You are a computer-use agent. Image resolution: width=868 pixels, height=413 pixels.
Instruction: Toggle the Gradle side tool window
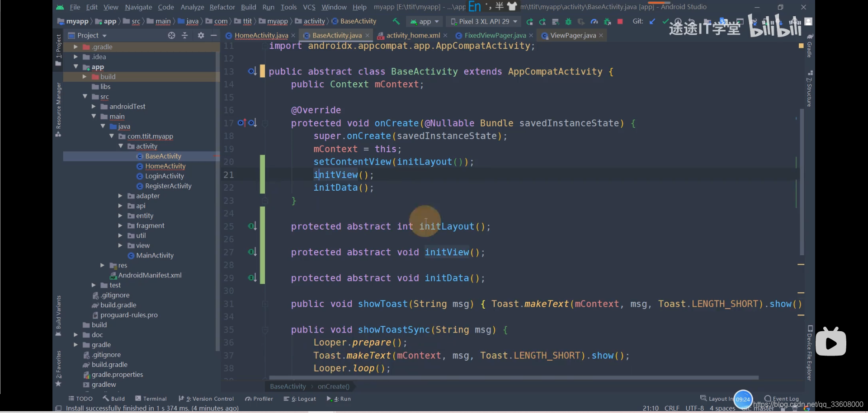pos(810,45)
